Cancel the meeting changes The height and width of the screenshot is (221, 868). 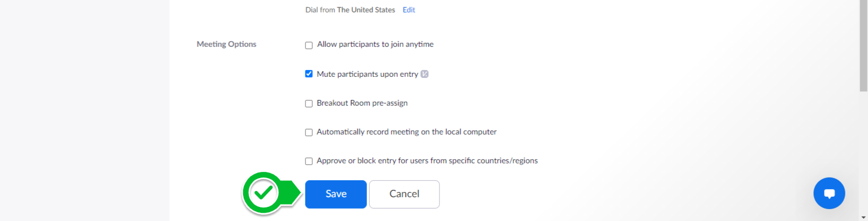coord(404,194)
